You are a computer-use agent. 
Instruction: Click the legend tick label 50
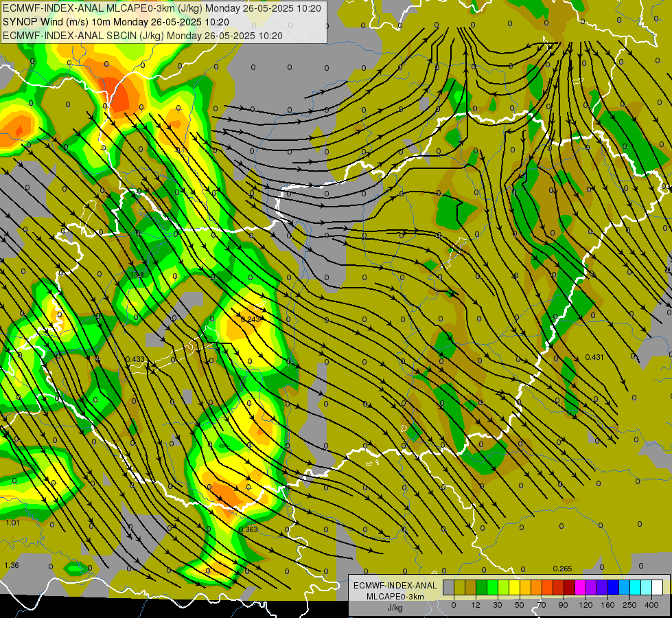point(520,605)
